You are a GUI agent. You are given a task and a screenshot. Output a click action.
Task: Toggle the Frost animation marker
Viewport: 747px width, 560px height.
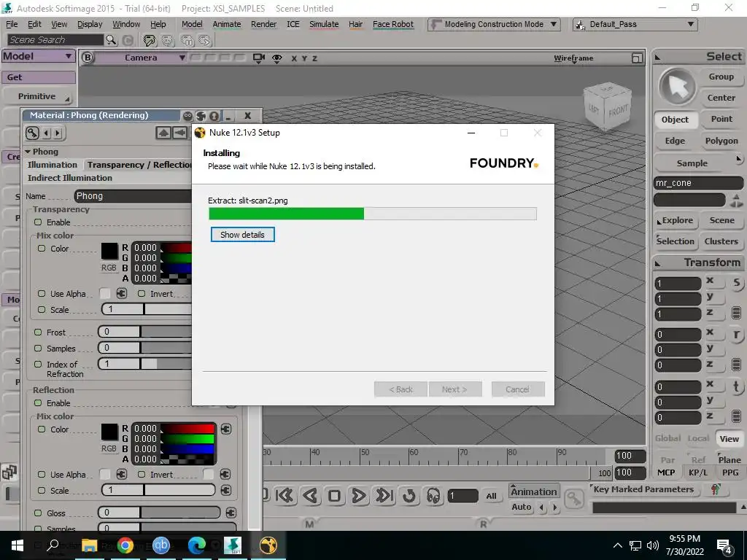coord(38,332)
